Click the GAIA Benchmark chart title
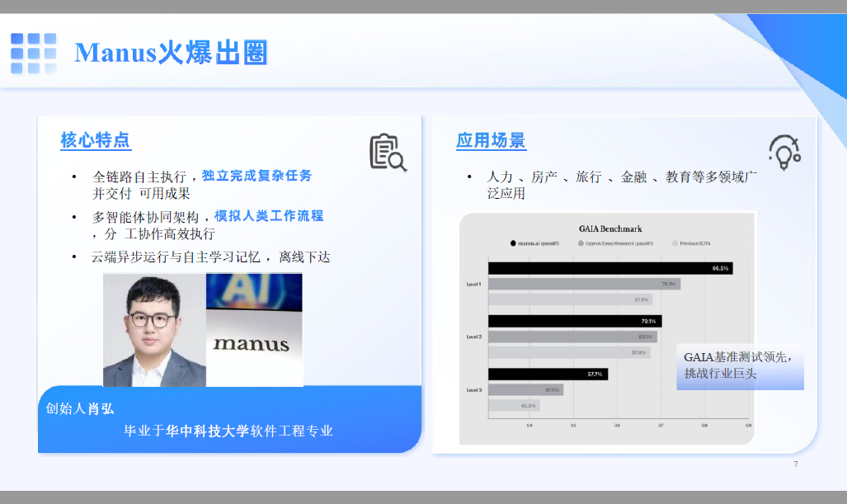This screenshot has width=847, height=504. [x=610, y=229]
